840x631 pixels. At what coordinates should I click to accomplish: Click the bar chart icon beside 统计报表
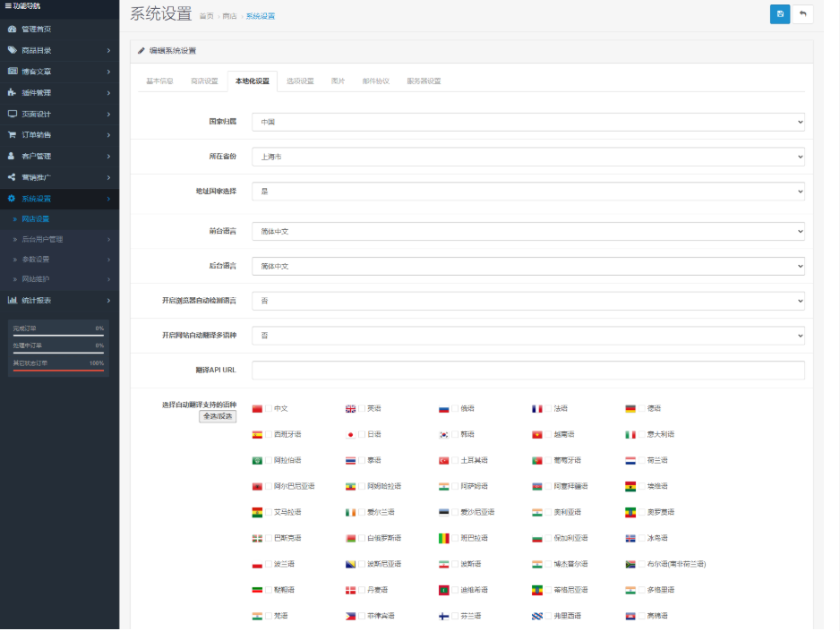point(12,300)
